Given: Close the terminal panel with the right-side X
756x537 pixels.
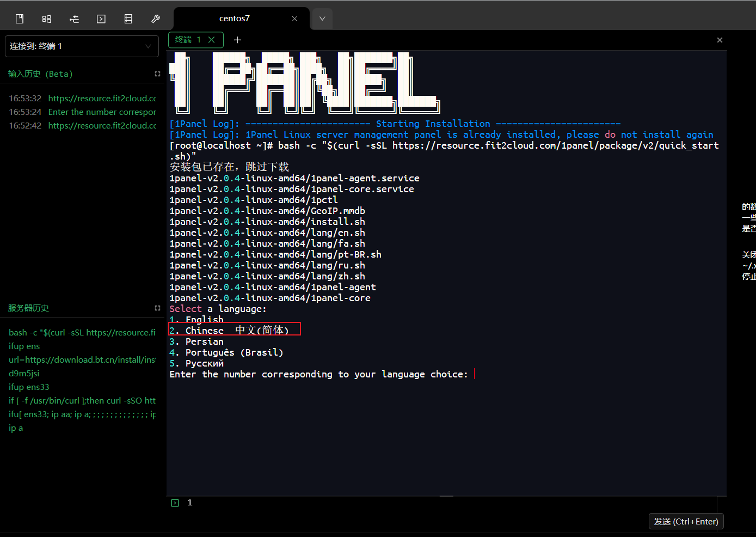Looking at the screenshot, I should pyautogui.click(x=720, y=40).
